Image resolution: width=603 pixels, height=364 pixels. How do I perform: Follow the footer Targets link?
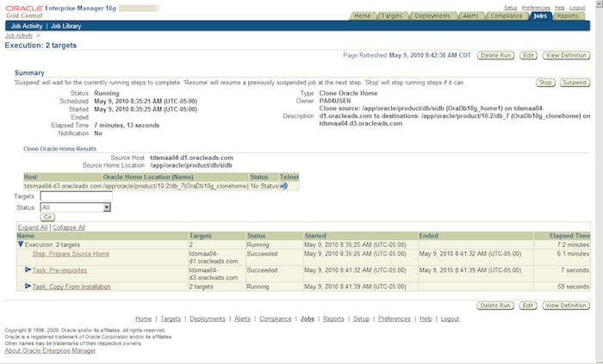point(171,318)
